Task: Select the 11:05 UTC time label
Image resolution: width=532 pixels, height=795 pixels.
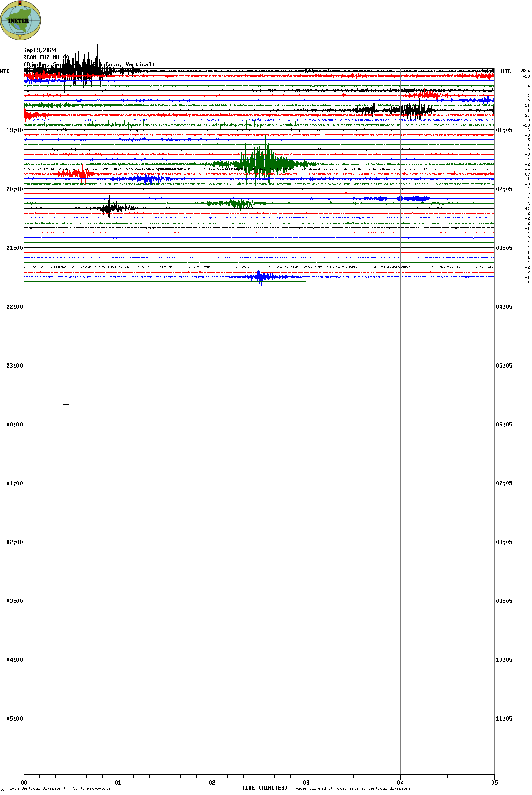Action: 504,719
